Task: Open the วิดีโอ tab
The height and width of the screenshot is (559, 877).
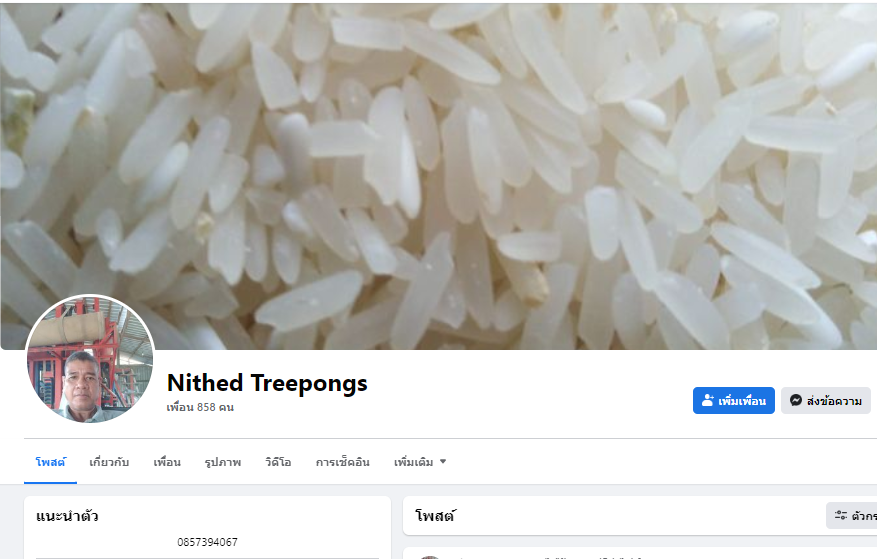Action: coord(278,462)
